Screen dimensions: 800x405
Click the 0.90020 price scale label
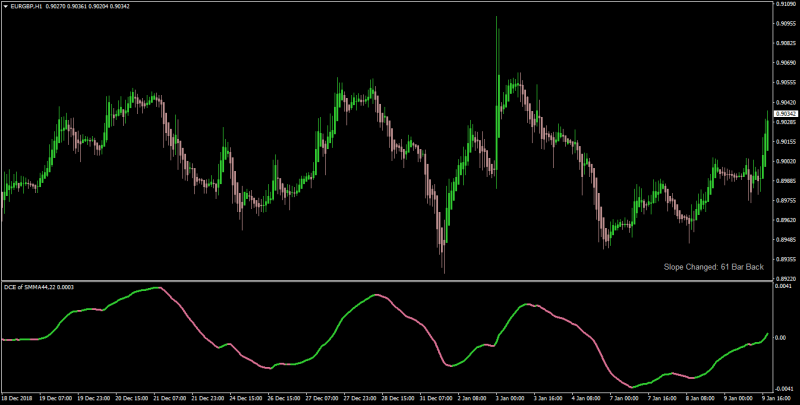click(786, 161)
